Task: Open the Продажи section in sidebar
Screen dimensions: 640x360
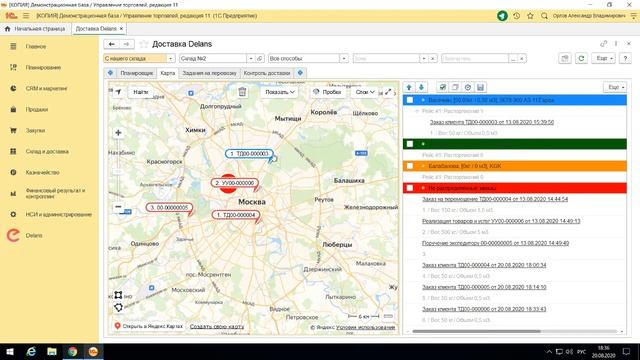Action: coord(37,109)
